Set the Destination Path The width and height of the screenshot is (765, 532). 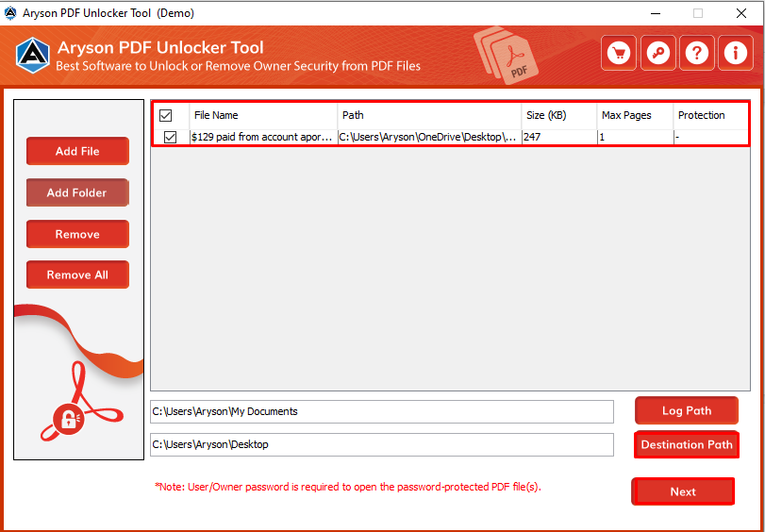coord(687,444)
